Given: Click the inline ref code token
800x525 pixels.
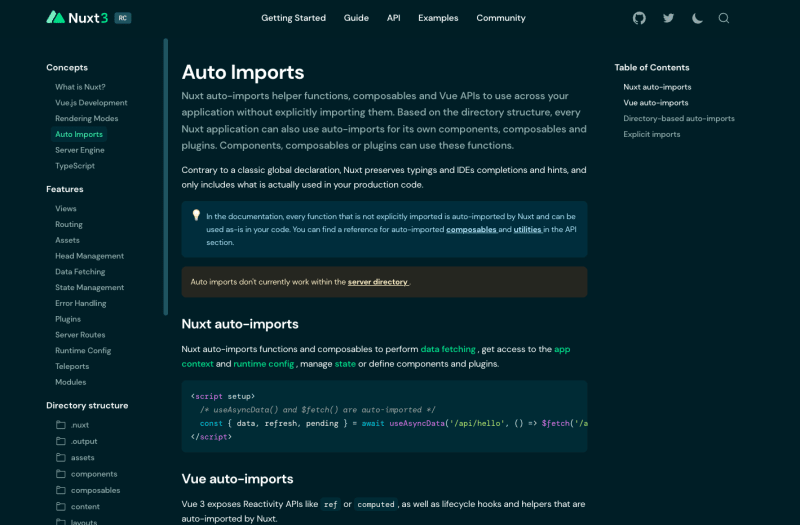Looking at the screenshot, I should point(331,504).
